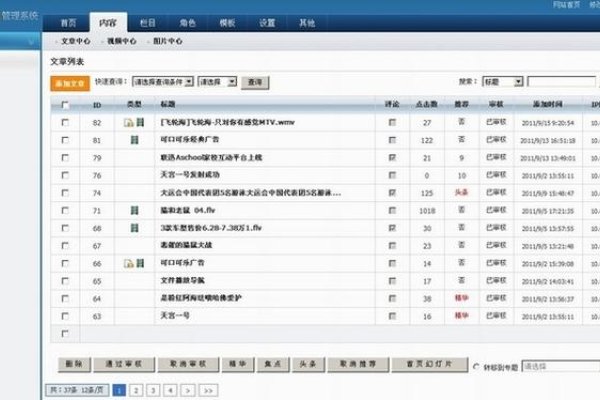
Task: Open comments icon for article 66
Action: pyautogui.click(x=392, y=263)
